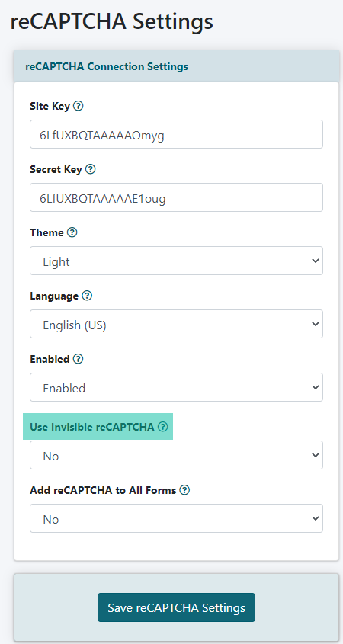Open the Enabled status dropdown
The height and width of the screenshot is (644, 343).
[176, 387]
